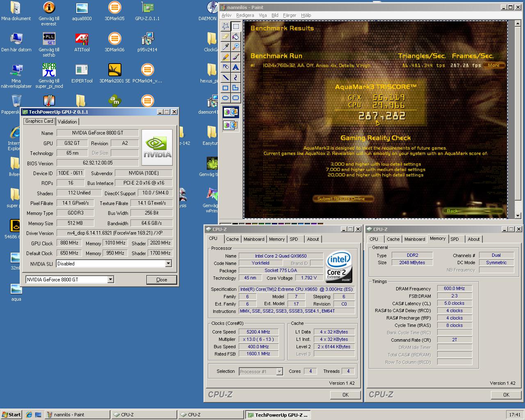Click the system clock showing 17:41
The height and width of the screenshot is (420, 525).
[515, 415]
